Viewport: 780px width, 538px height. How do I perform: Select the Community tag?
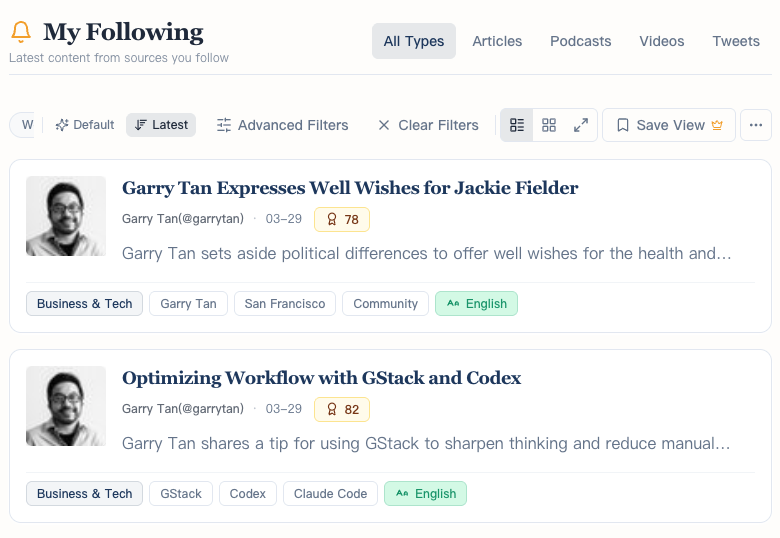click(386, 304)
